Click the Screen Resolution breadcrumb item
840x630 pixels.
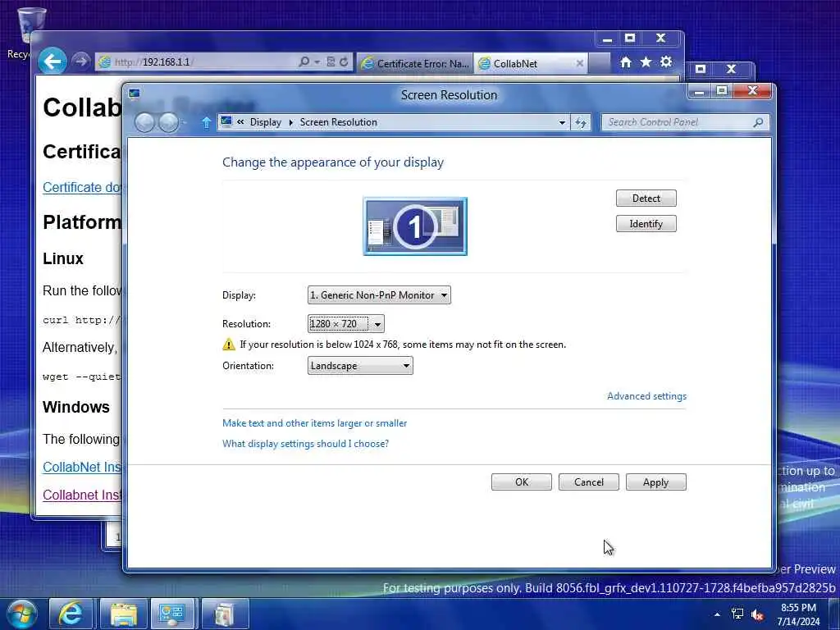339,122
